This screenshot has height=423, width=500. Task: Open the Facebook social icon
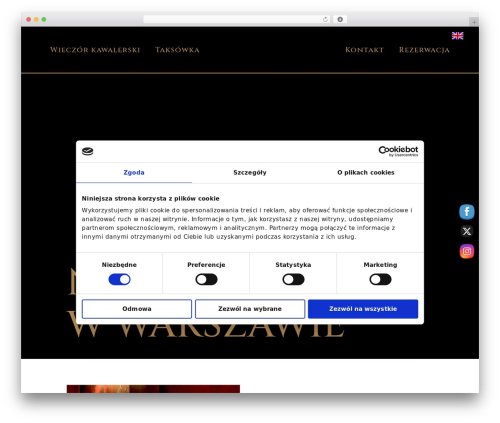pos(467,212)
